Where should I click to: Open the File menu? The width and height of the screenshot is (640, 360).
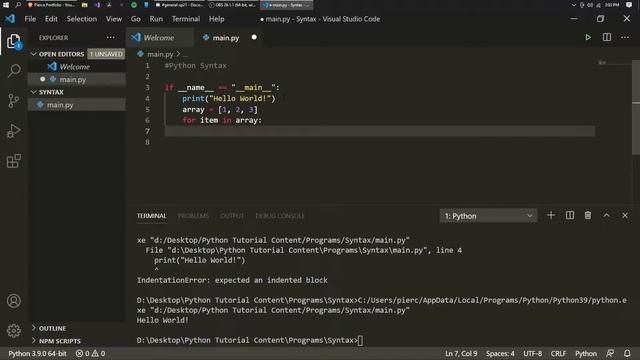[x=30, y=19]
